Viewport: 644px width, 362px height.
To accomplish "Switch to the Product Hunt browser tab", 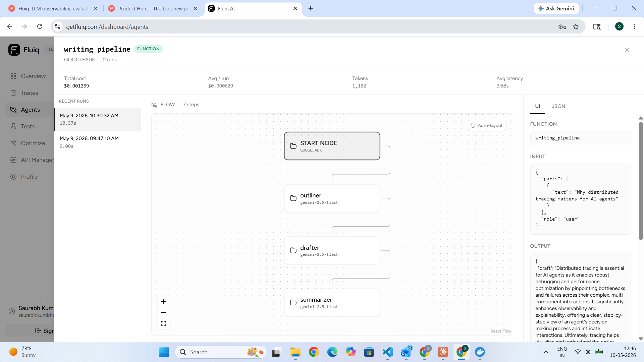I will tap(153, 8).
